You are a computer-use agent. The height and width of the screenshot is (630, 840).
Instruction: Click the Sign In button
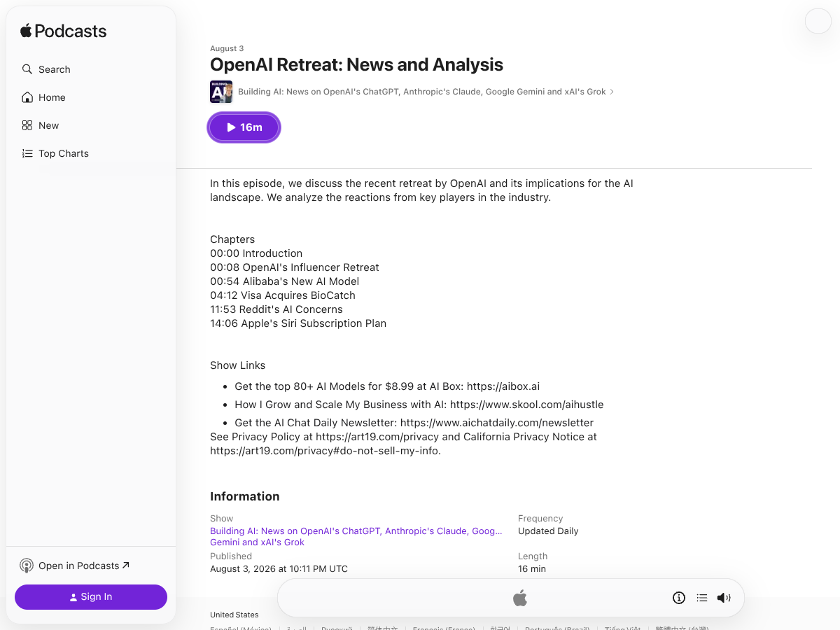pyautogui.click(x=91, y=597)
